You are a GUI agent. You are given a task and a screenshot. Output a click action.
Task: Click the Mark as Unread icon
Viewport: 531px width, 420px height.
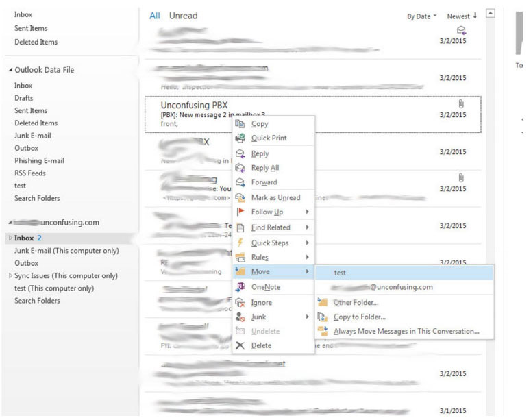click(240, 197)
